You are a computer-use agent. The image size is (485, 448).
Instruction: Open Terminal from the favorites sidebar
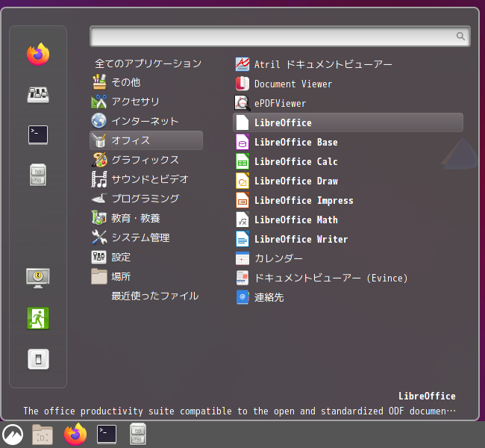[x=38, y=135]
